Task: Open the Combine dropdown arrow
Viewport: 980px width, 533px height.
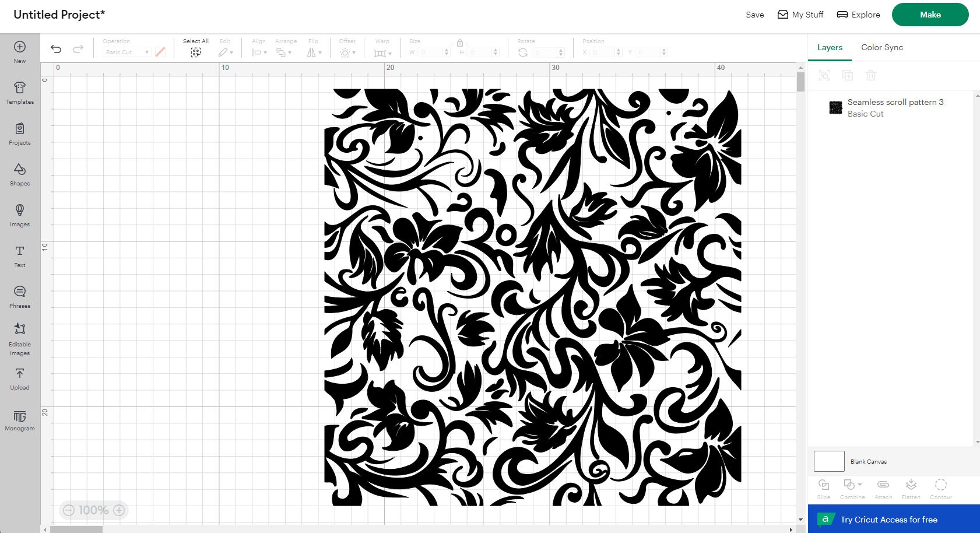Action: [859, 485]
